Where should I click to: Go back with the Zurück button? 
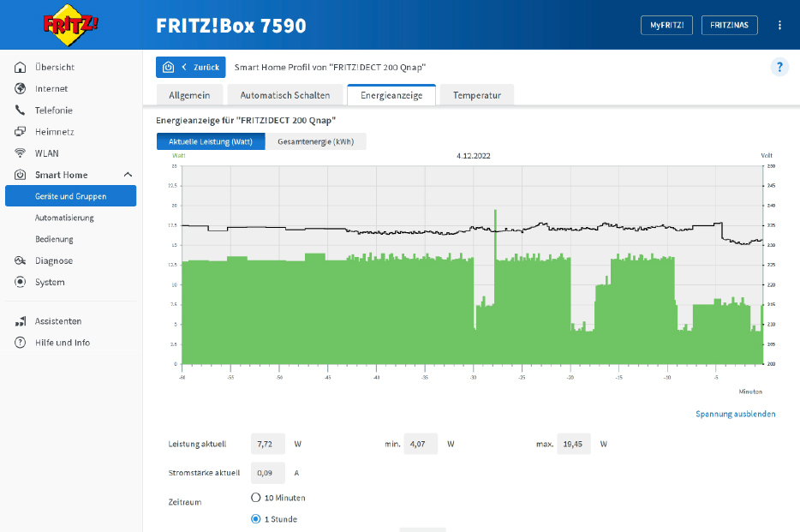pyautogui.click(x=191, y=68)
